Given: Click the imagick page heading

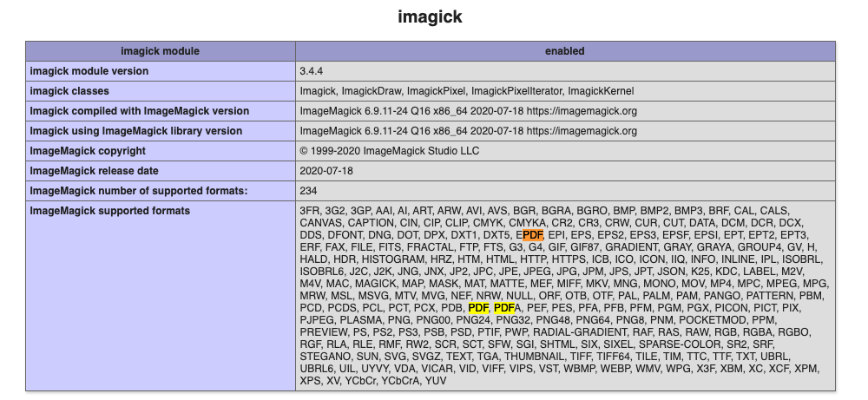Looking at the screenshot, I should (x=430, y=16).
